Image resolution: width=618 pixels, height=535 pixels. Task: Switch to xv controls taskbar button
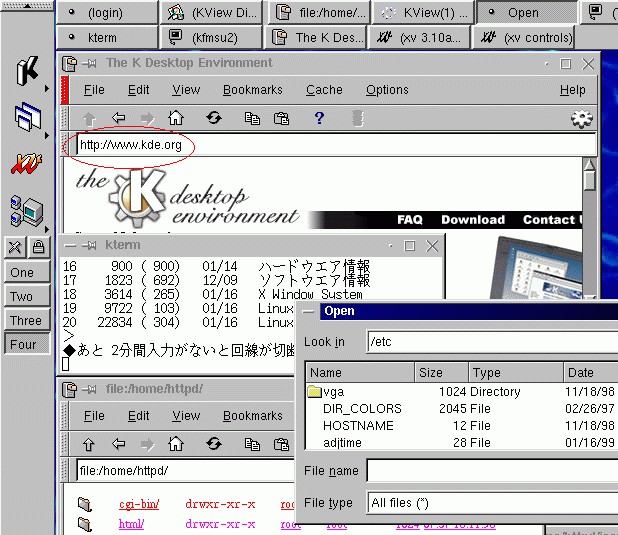point(522,37)
